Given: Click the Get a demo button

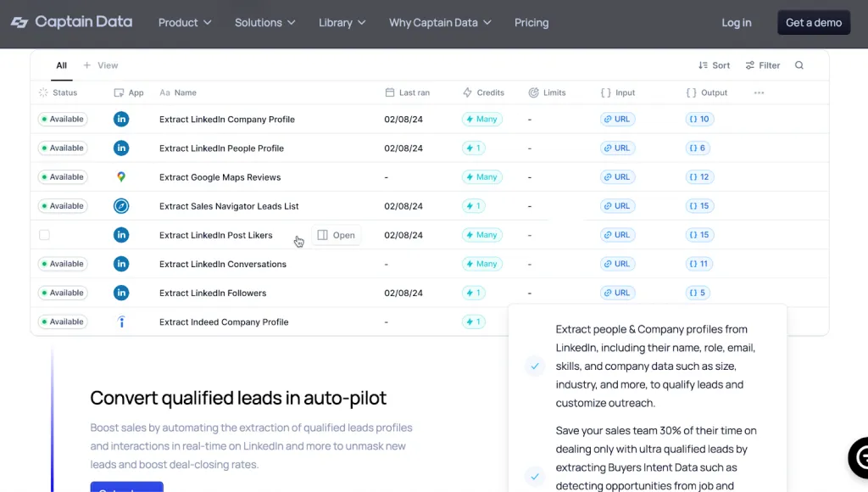Looking at the screenshot, I should (814, 23).
